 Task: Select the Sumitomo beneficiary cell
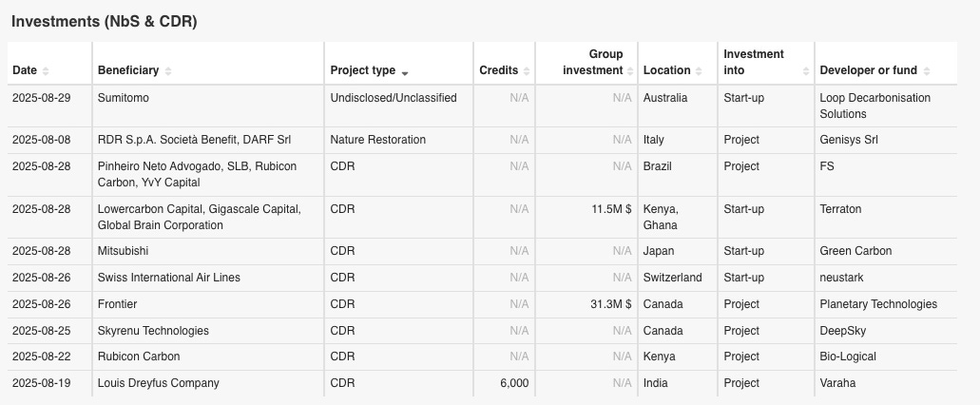pyautogui.click(x=124, y=98)
